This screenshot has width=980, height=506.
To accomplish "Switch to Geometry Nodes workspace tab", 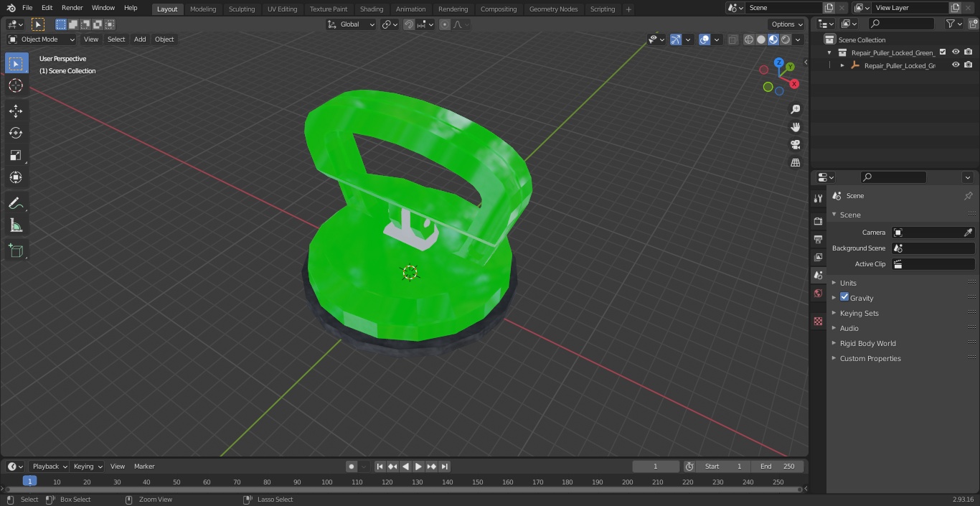I will pyautogui.click(x=553, y=9).
